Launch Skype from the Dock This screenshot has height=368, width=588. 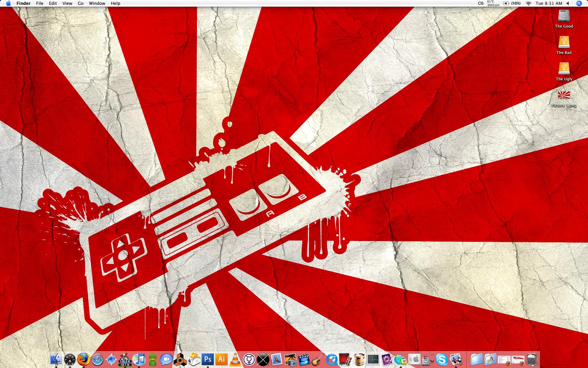[442, 359]
